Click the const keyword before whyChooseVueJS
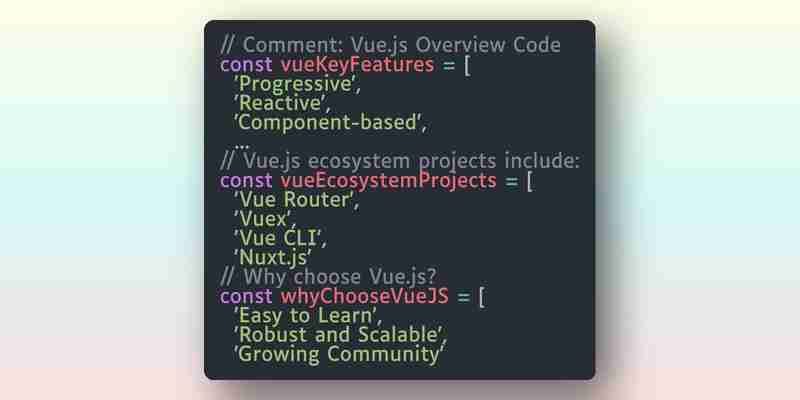 246,296
